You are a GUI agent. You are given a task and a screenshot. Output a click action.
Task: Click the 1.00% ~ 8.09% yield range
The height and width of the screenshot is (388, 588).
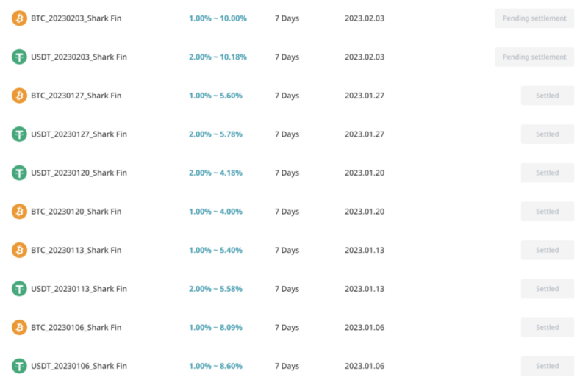coord(215,327)
